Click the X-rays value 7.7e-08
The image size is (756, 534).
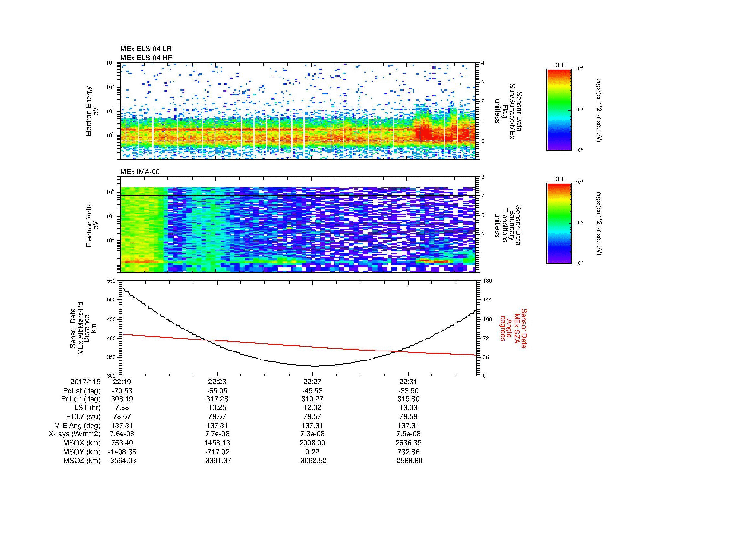(217, 434)
